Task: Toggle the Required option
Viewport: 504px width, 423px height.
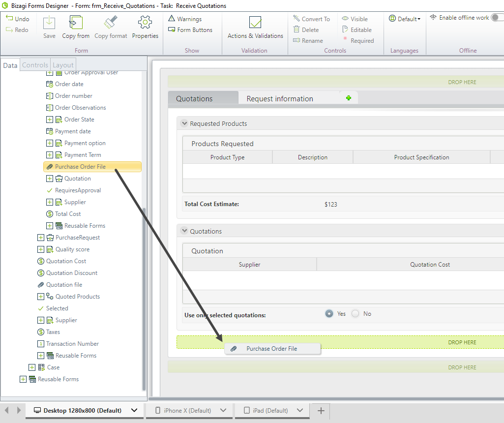Action: [358, 41]
